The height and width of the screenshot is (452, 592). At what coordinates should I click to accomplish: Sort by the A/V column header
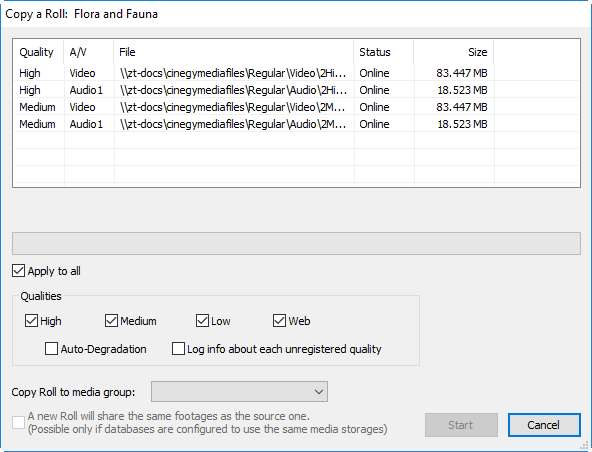click(x=89, y=52)
